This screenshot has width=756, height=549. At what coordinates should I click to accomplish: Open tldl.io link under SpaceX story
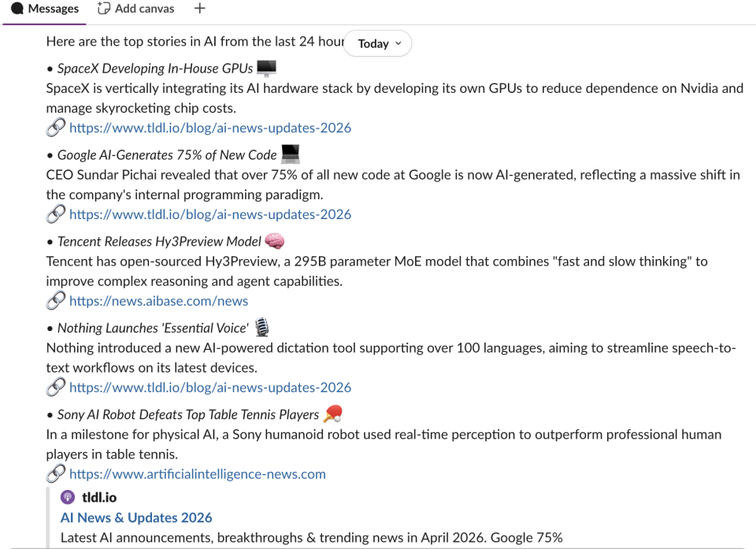pyautogui.click(x=209, y=128)
